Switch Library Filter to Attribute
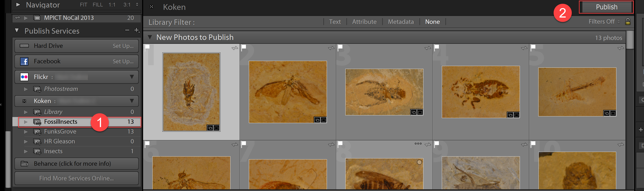This screenshot has height=191, width=644. coord(364,22)
